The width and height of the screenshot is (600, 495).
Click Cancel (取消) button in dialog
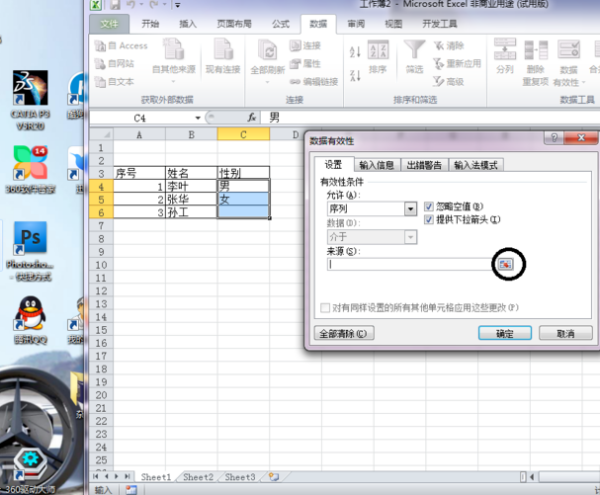566,334
